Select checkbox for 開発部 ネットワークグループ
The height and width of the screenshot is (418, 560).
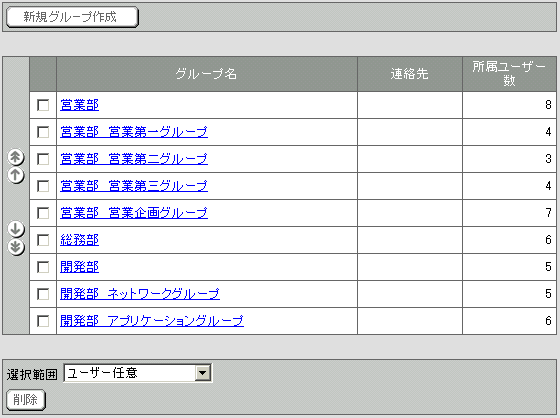pos(43,294)
